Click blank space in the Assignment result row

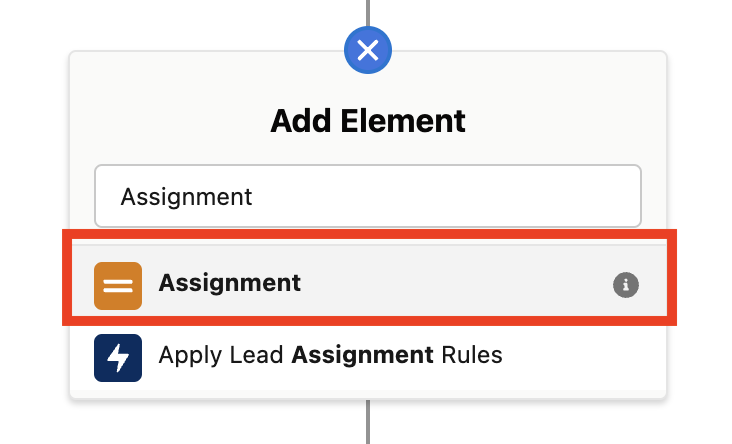[450, 284]
